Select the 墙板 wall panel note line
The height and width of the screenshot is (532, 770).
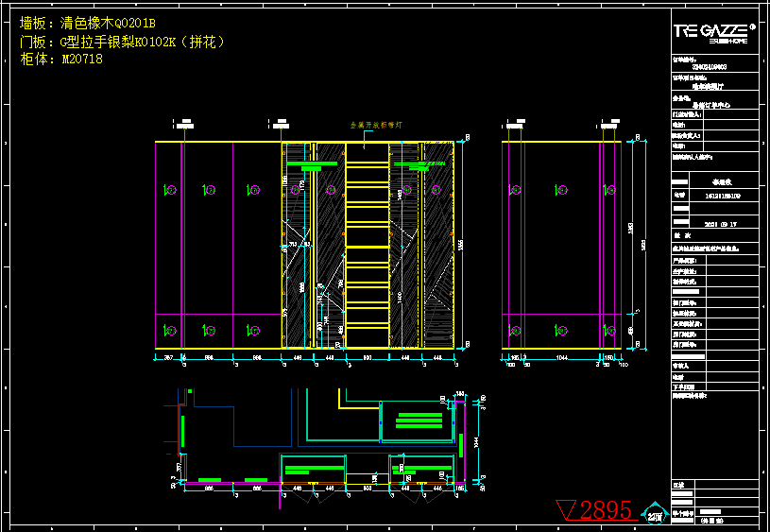[x=87, y=23]
